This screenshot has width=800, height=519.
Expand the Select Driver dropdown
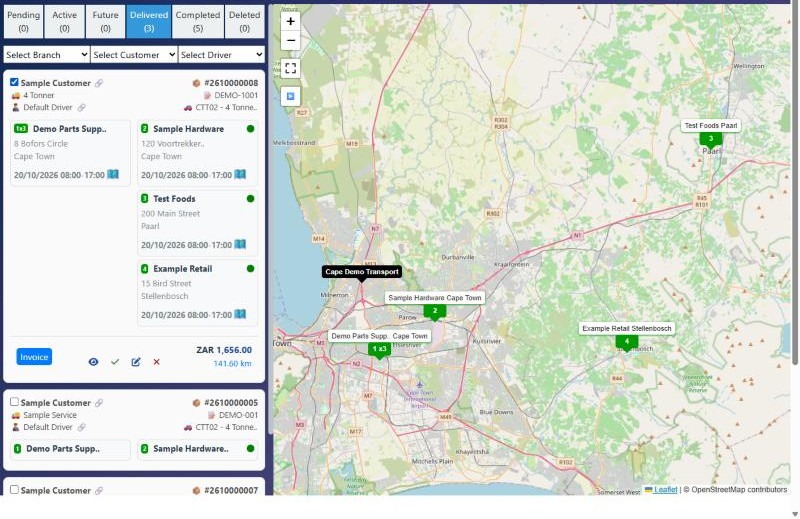click(221, 55)
